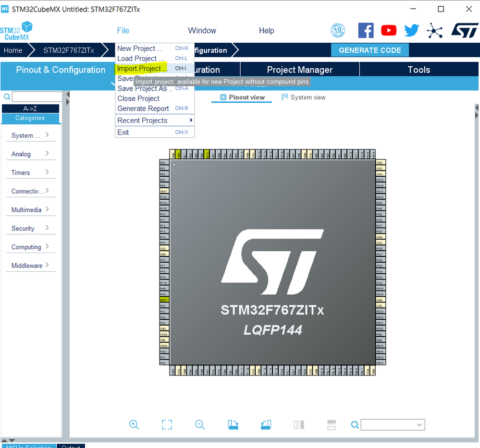Click STM32F767ZITx breadcrumb
The width and height of the screenshot is (480, 448).
pyautogui.click(x=69, y=50)
